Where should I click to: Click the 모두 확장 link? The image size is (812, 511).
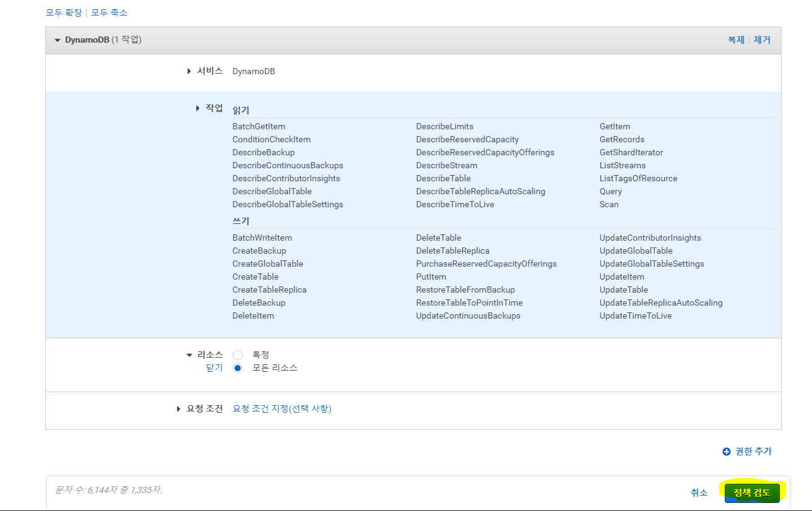tap(64, 12)
